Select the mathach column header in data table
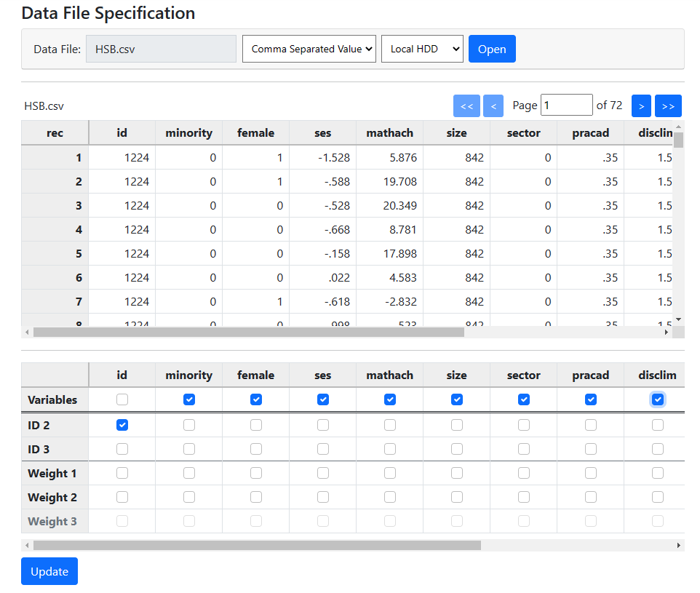The width and height of the screenshot is (700, 593). (389, 132)
